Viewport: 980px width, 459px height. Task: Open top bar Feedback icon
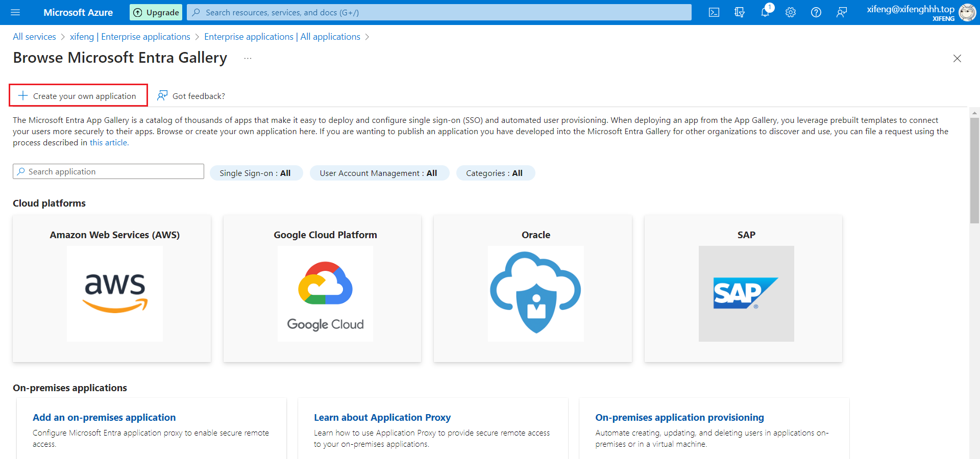click(842, 12)
